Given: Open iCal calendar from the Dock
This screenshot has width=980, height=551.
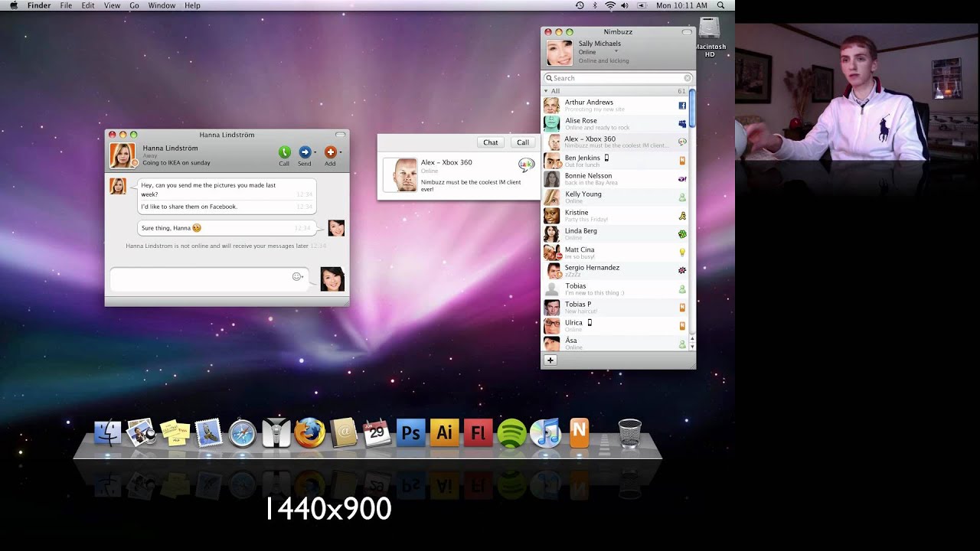Looking at the screenshot, I should pos(377,433).
